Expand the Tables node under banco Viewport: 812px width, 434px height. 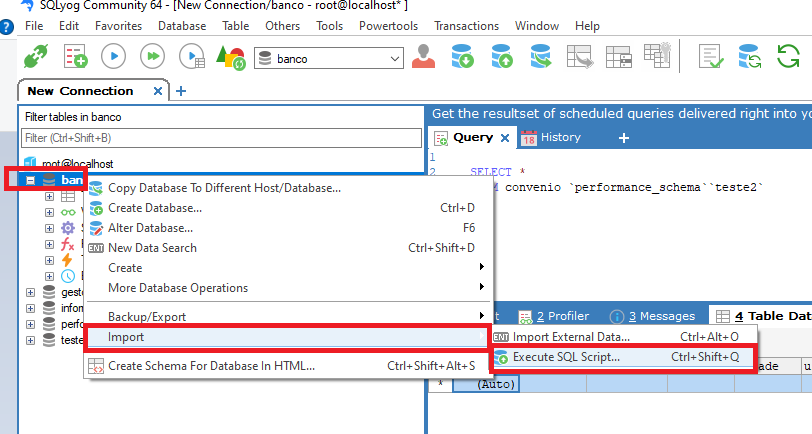pos(49,197)
